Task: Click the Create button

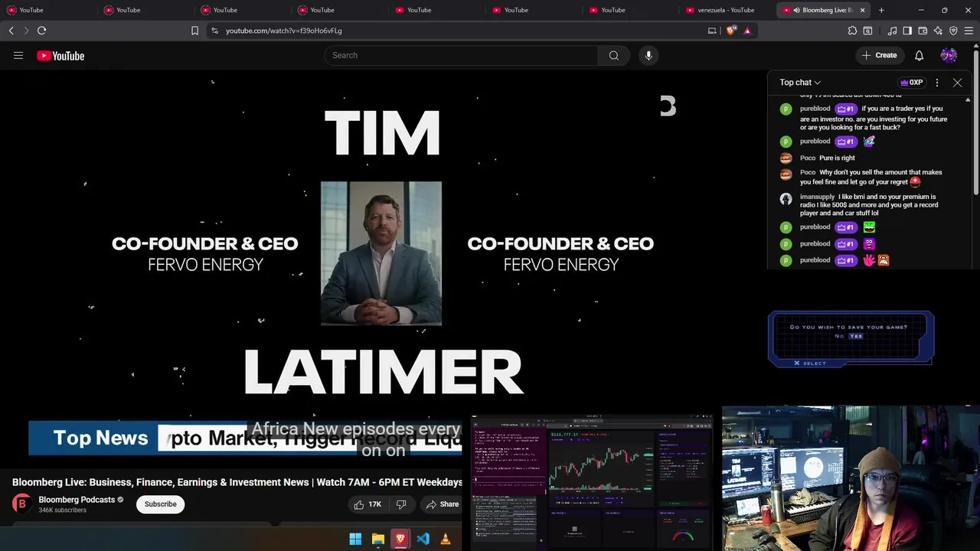Action: pyautogui.click(x=879, y=55)
